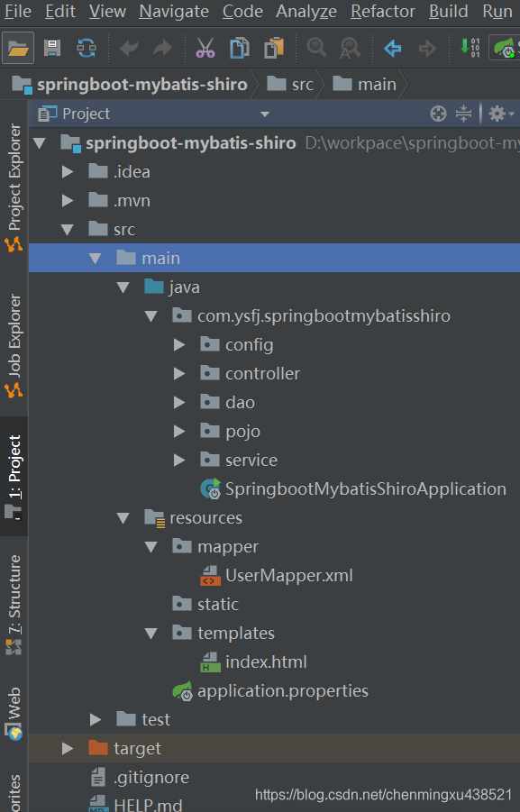Click the Copy icon in toolbar
The image size is (520, 812).
click(x=240, y=48)
